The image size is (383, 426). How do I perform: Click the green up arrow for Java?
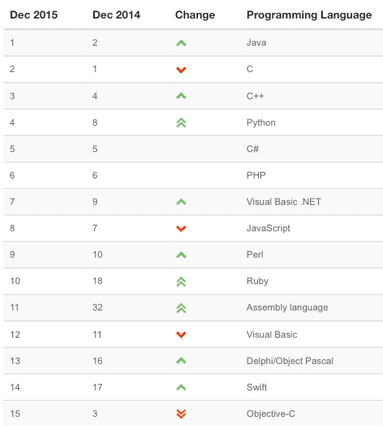click(181, 43)
